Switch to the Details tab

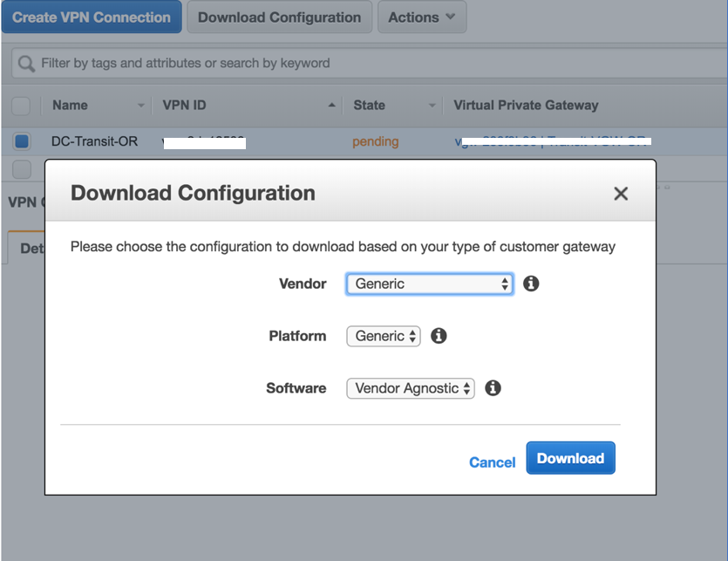(x=31, y=248)
